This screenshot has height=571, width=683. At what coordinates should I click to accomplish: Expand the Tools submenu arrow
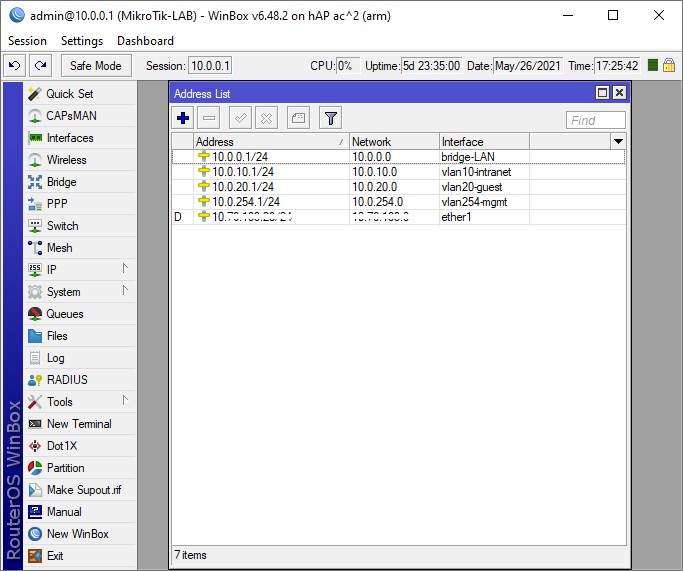(x=125, y=400)
